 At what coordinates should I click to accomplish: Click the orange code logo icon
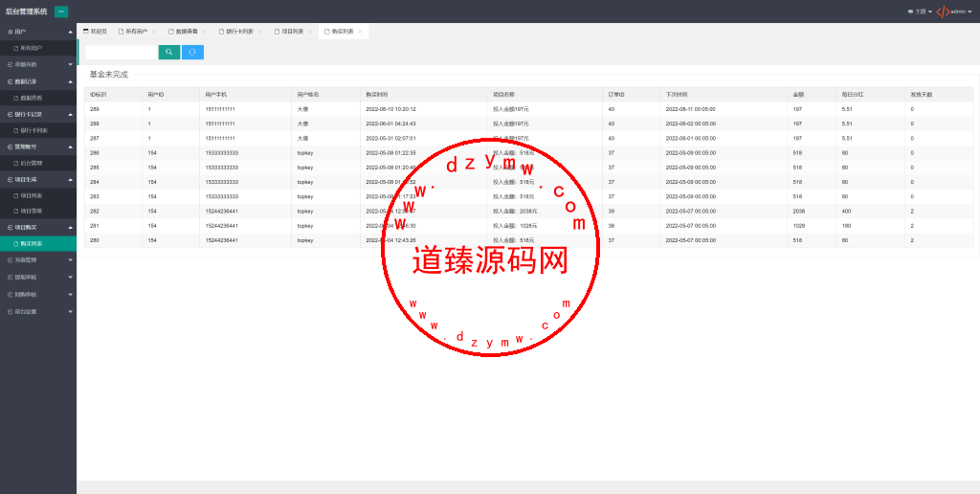943,11
